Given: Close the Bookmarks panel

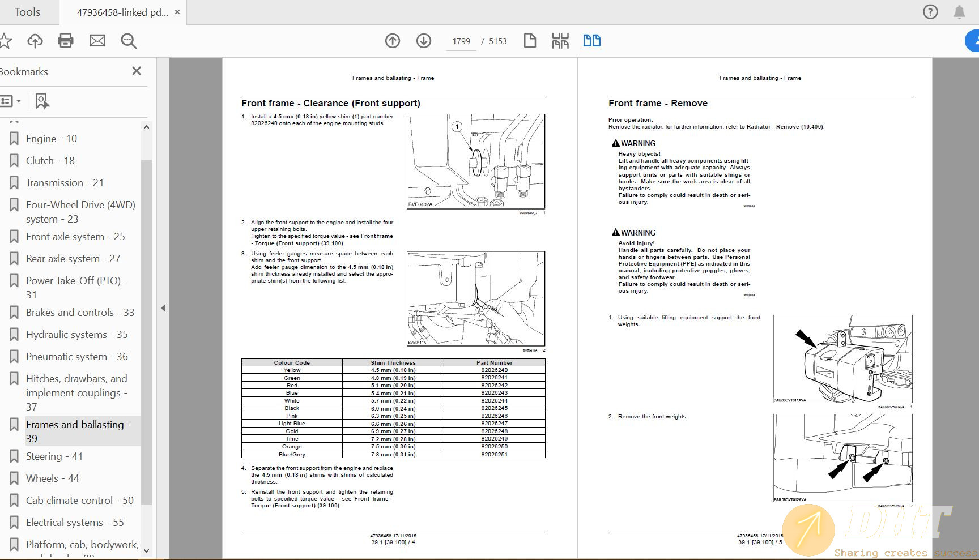Looking at the screenshot, I should 137,71.
